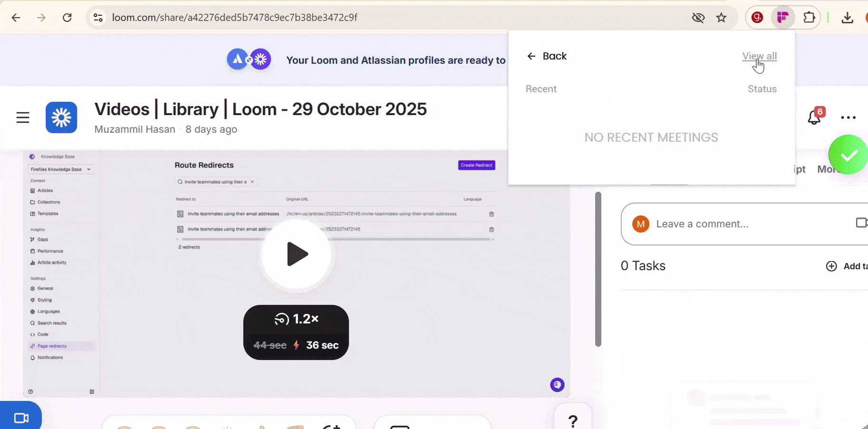Open the three-dot more options menu

click(x=848, y=117)
